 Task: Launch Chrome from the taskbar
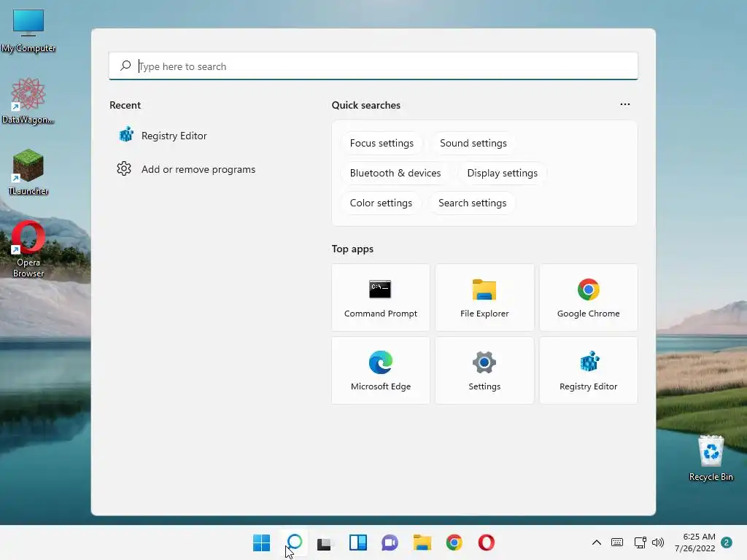tap(454, 542)
